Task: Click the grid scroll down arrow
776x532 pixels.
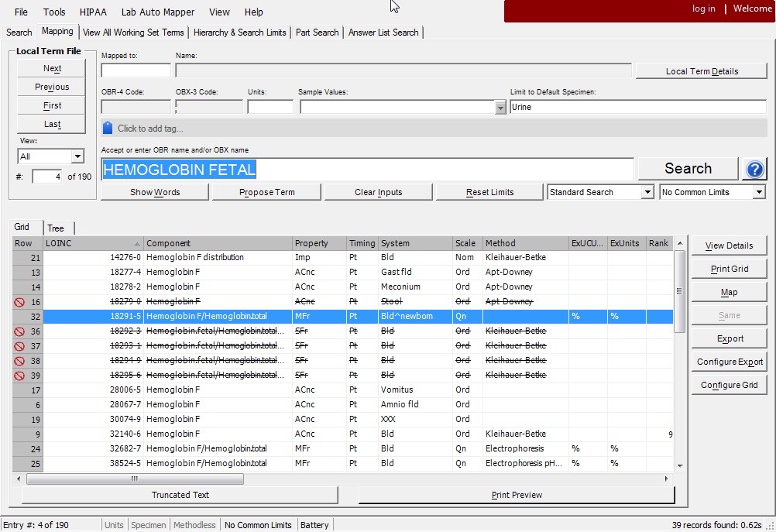Action: [x=679, y=465]
